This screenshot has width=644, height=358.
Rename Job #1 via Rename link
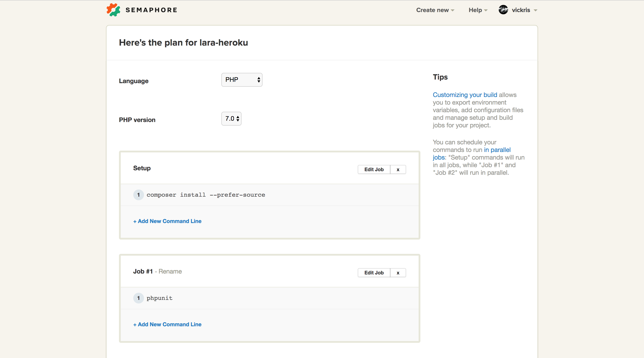tap(170, 271)
